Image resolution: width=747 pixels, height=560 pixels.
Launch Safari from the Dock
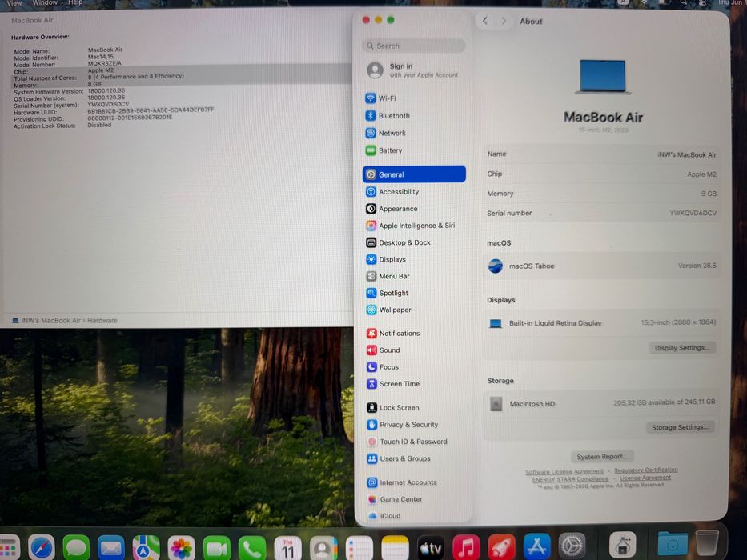click(x=42, y=547)
